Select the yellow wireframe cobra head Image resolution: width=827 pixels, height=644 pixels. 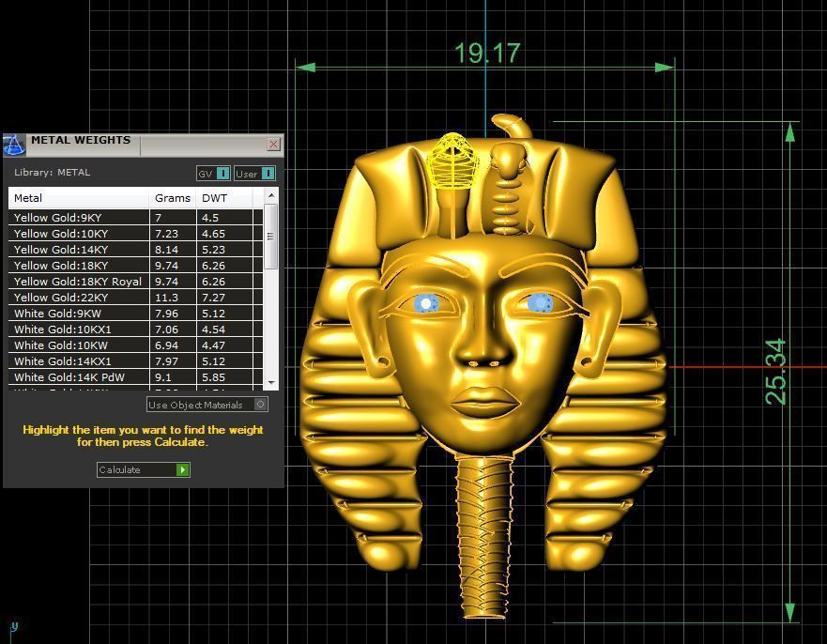point(452,160)
